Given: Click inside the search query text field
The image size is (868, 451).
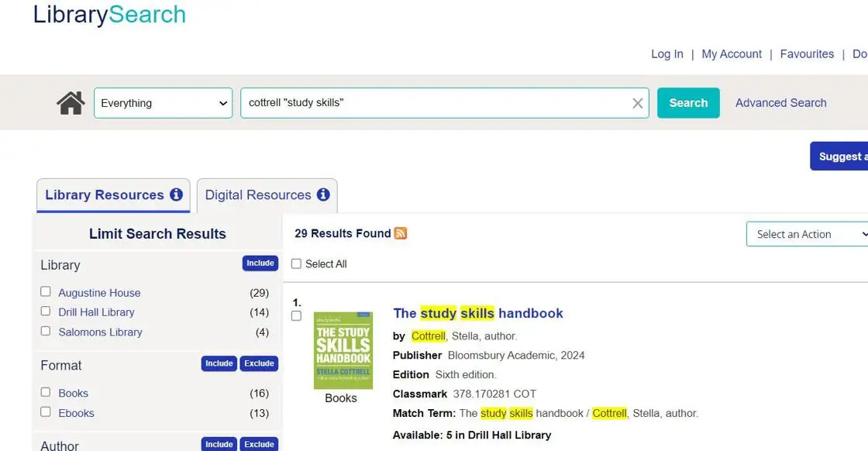Looking at the screenshot, I should click(x=434, y=103).
